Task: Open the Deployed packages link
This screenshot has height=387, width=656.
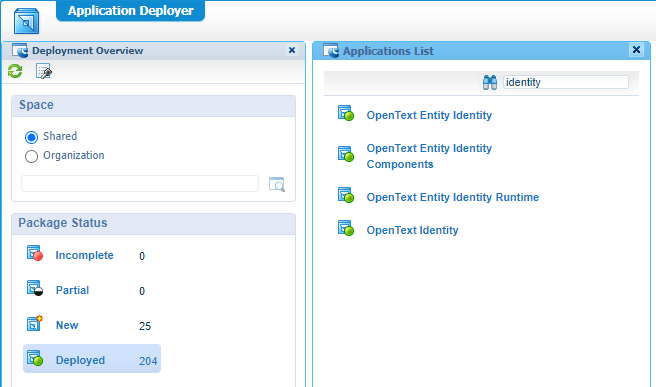Action: pos(80,360)
